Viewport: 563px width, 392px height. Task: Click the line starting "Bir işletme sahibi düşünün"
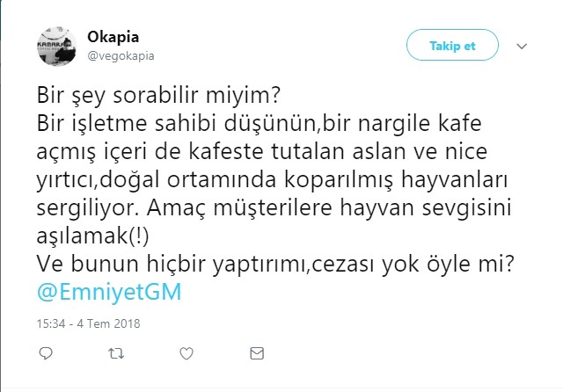(x=245, y=120)
